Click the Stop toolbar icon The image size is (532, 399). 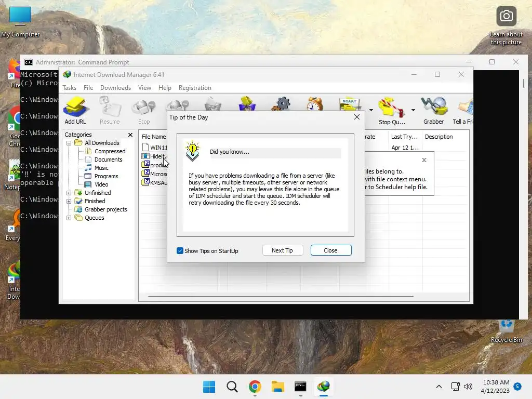point(144,110)
